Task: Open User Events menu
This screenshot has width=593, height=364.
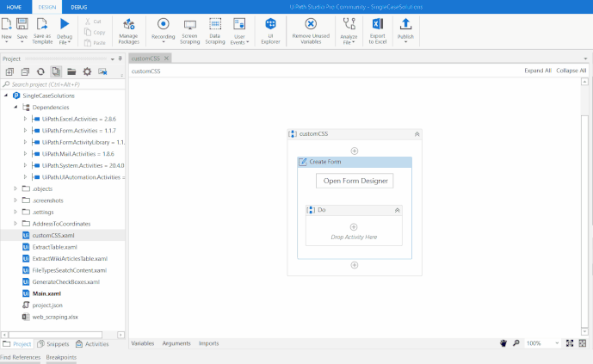Action: 239,30
